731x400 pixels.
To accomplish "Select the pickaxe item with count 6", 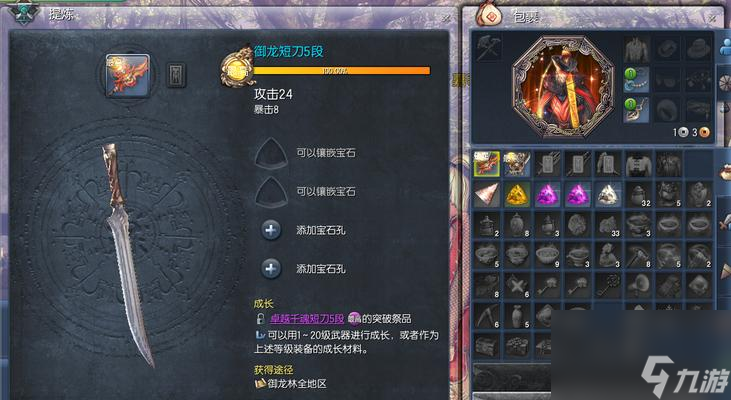I will coord(487,316).
